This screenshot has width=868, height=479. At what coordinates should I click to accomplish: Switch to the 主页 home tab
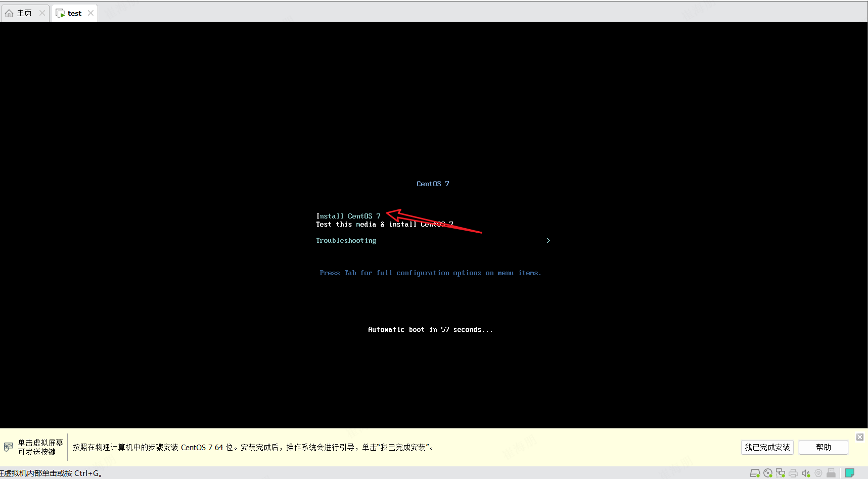point(25,13)
